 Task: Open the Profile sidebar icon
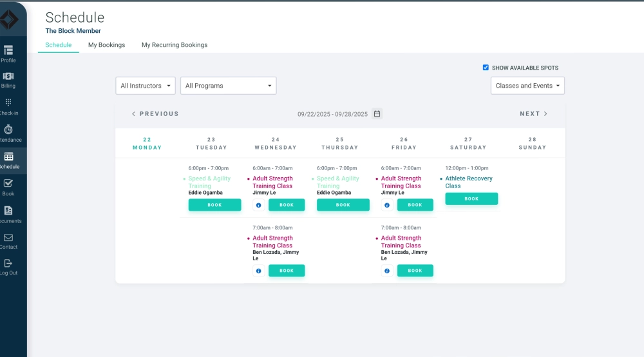[x=8, y=50]
